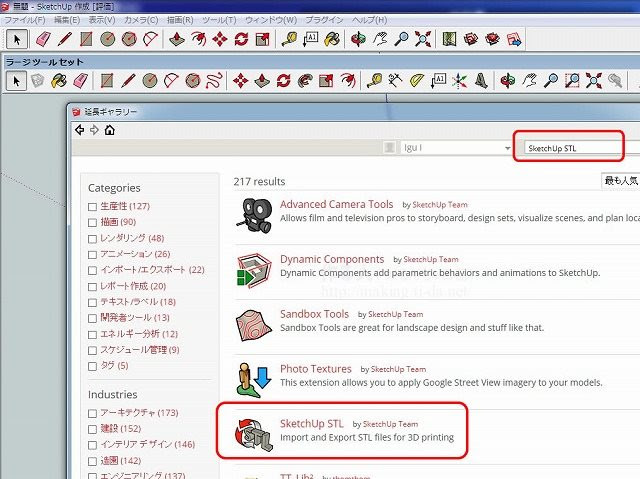Click the SketchUp STL extension thumbnail
The height and width of the screenshot is (479, 640).
(x=253, y=435)
